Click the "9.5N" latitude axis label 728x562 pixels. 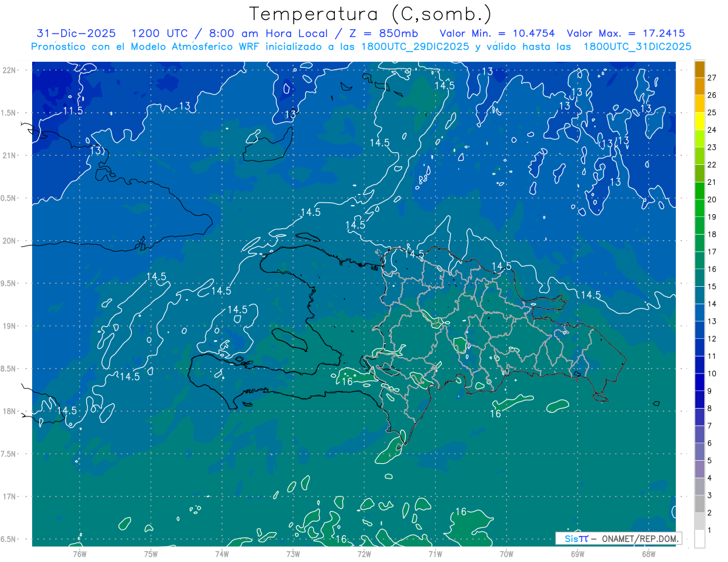pyautogui.click(x=8, y=283)
